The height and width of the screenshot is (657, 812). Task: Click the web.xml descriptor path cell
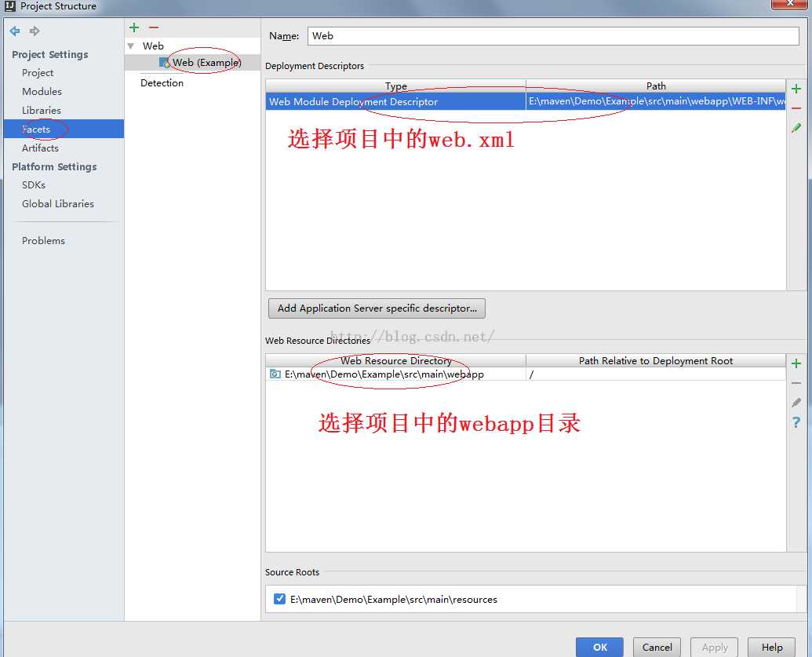tap(656, 101)
